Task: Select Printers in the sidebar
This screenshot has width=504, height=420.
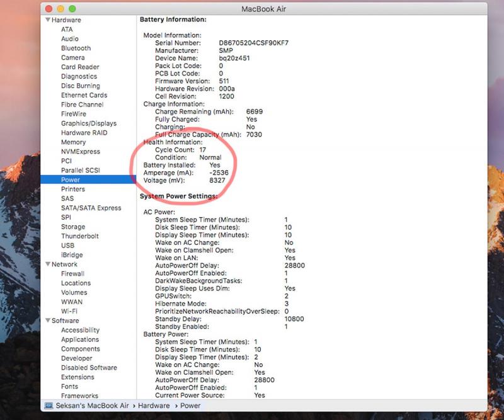Action: (x=73, y=189)
